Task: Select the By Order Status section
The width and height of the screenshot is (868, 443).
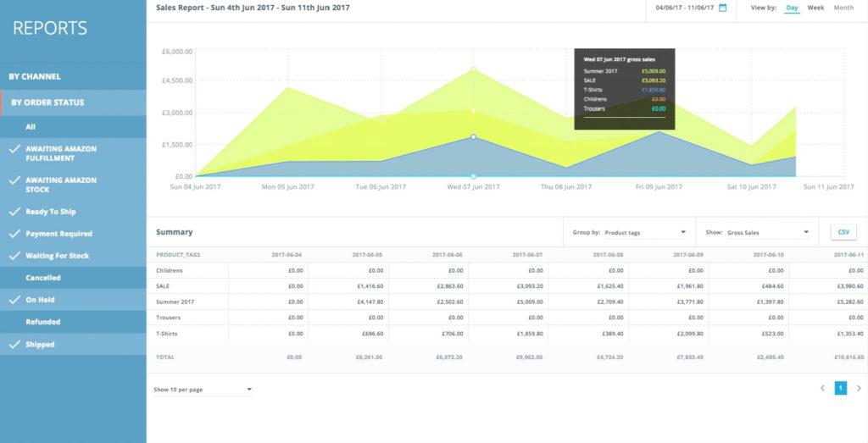Action: [47, 102]
